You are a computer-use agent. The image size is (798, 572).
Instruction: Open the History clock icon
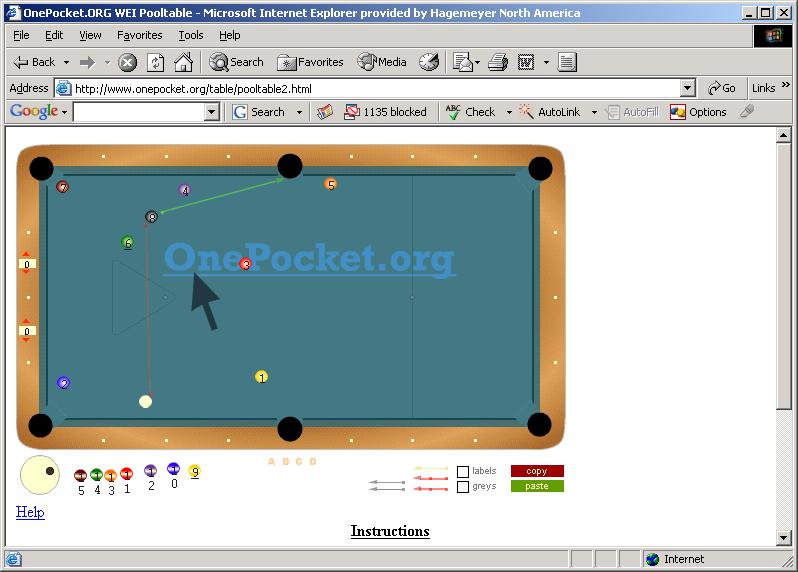[x=429, y=62]
